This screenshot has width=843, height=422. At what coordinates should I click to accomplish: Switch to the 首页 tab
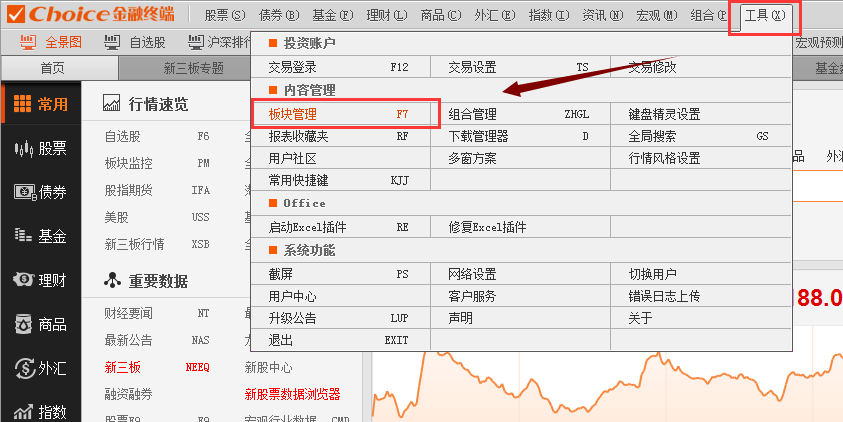click(52, 68)
